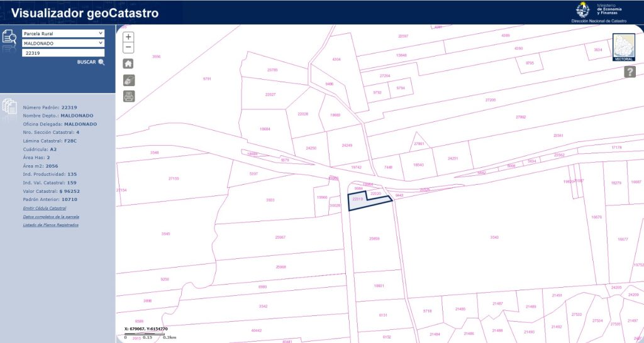Image resolution: width=644 pixels, height=343 pixels.
Task: Expand the MALDONADO department dropdown
Action: [64, 43]
